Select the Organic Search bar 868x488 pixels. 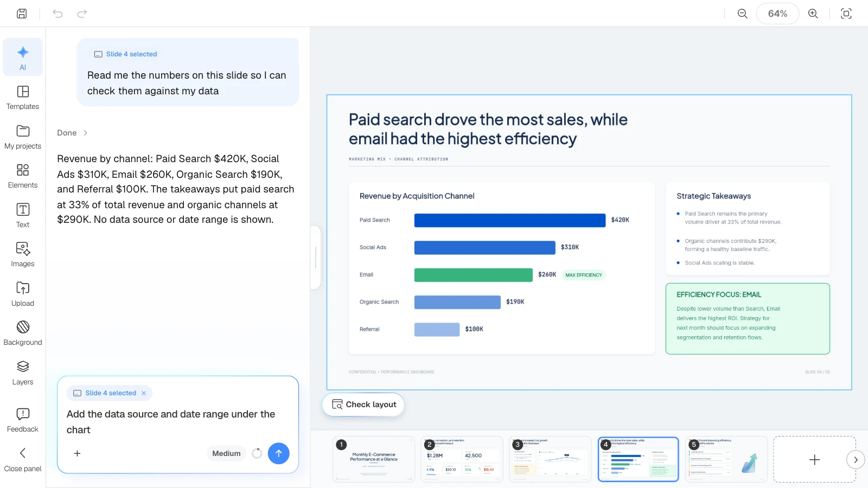tap(457, 302)
